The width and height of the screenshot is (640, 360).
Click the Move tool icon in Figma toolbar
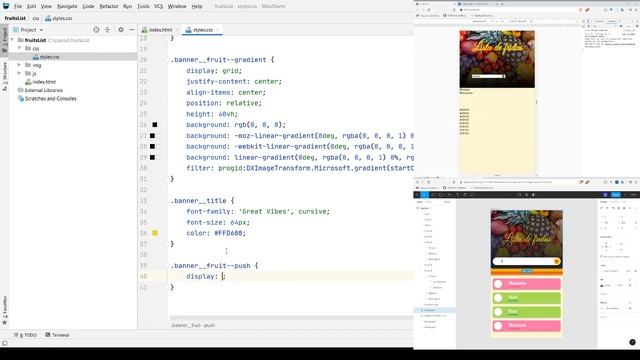point(424,195)
